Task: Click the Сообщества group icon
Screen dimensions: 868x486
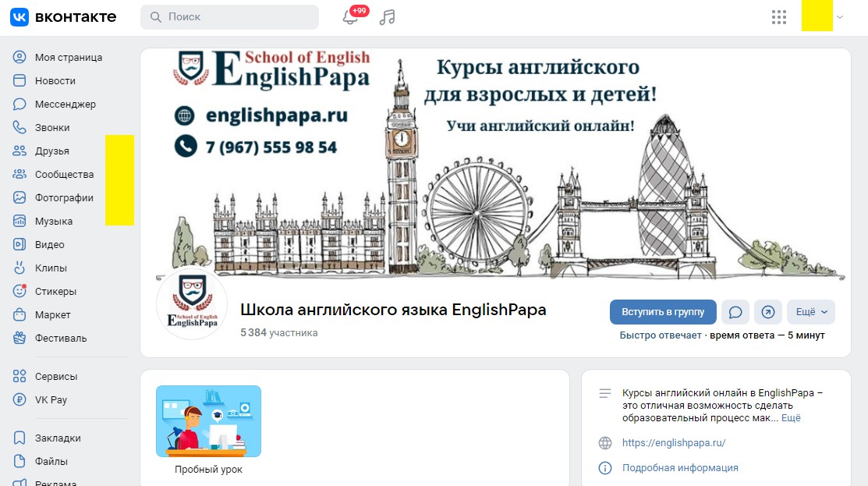Action: click(19, 174)
